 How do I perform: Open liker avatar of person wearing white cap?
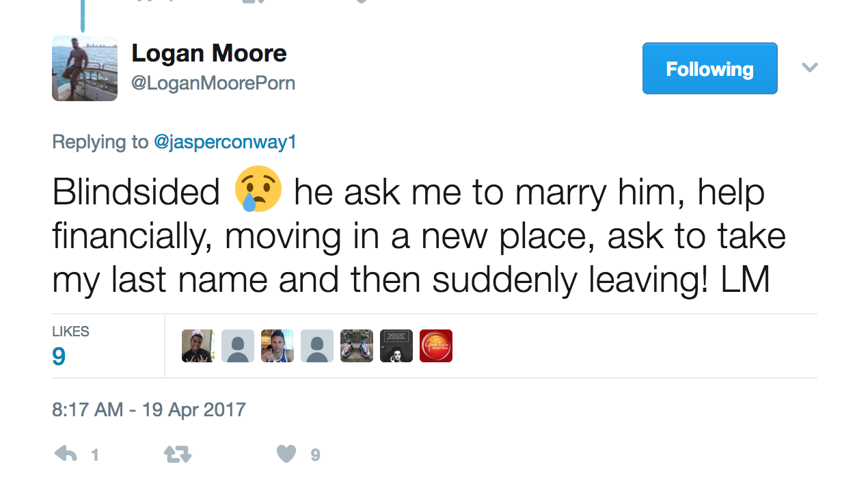point(198,346)
